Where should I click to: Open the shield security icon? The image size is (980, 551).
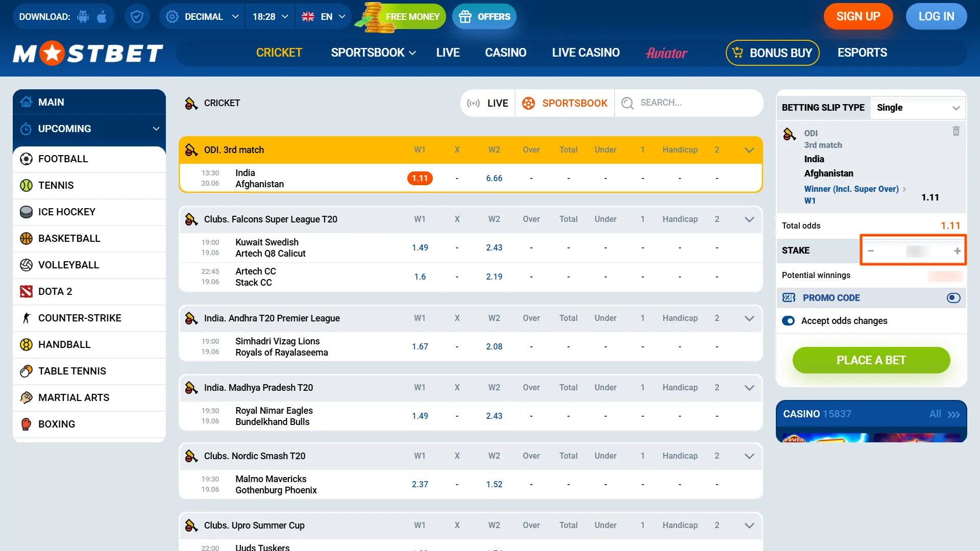(x=137, y=17)
